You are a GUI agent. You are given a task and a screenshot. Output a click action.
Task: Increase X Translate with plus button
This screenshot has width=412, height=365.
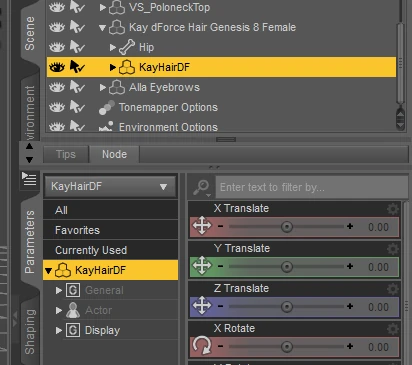tap(350, 226)
